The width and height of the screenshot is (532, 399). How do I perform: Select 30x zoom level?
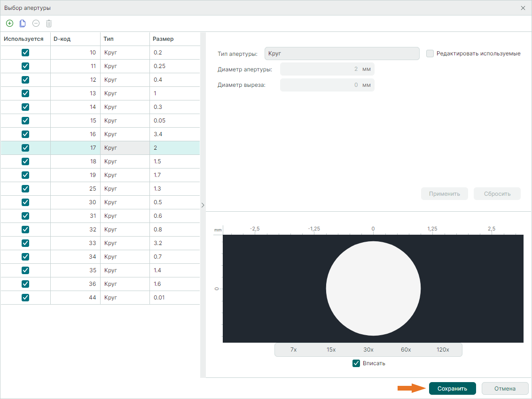point(368,350)
